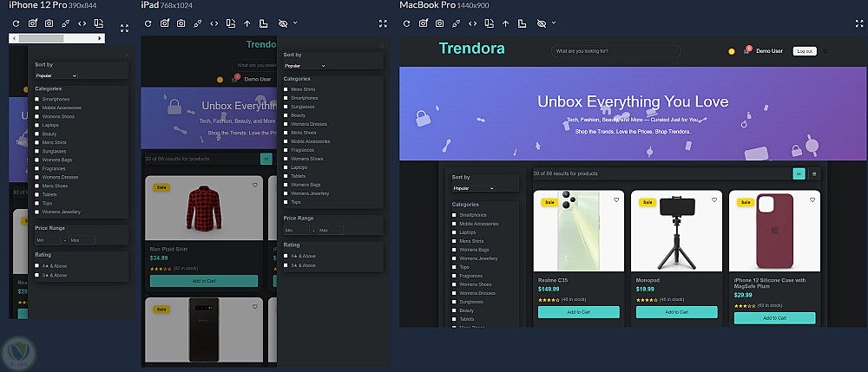The image size is (868, 372).
Task: Toggle the eye-slash visibility icon in iPad toolbar
Action: pos(284,23)
